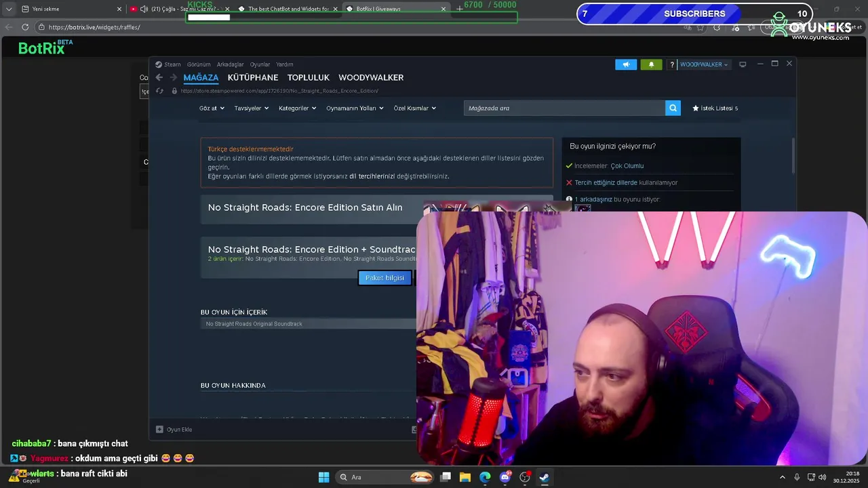Mute the Çağla YouTube tab audio icon
This screenshot has width=868, height=488.
pos(144,9)
